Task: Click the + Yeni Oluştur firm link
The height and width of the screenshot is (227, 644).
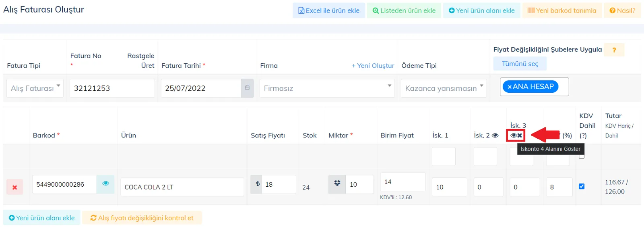Action: click(373, 65)
